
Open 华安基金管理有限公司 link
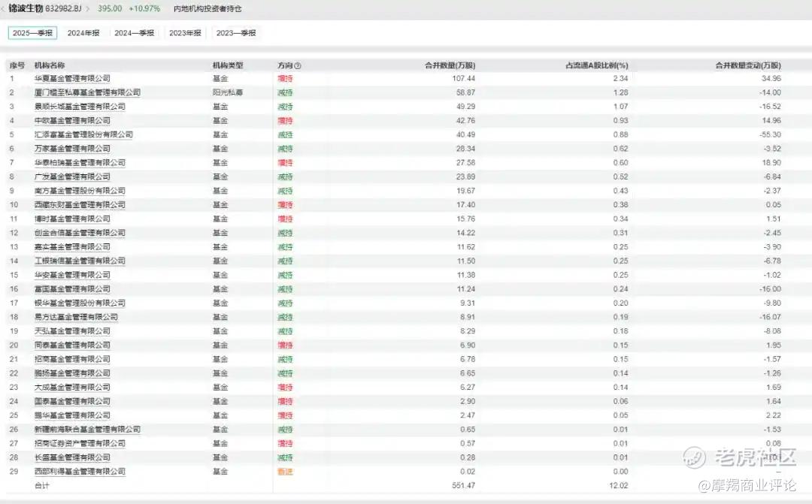point(72,275)
